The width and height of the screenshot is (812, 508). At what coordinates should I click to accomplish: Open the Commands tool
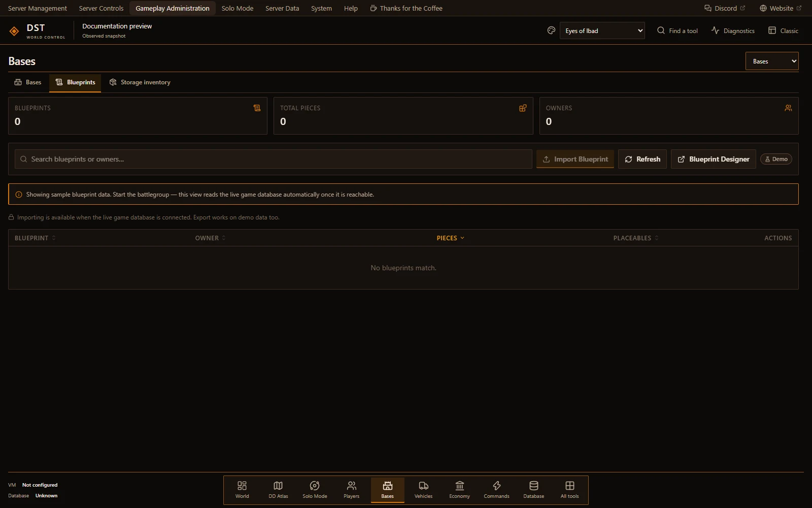(496, 490)
